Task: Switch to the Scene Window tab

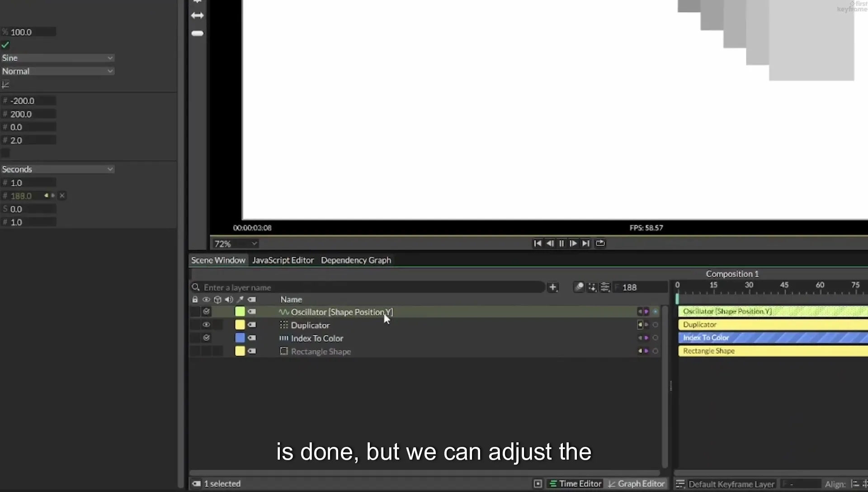Action: pos(218,260)
